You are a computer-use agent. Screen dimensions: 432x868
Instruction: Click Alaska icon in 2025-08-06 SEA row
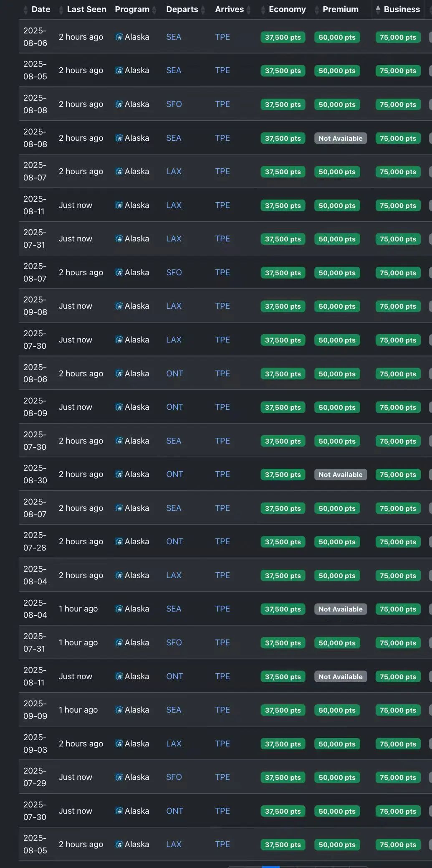tap(119, 37)
